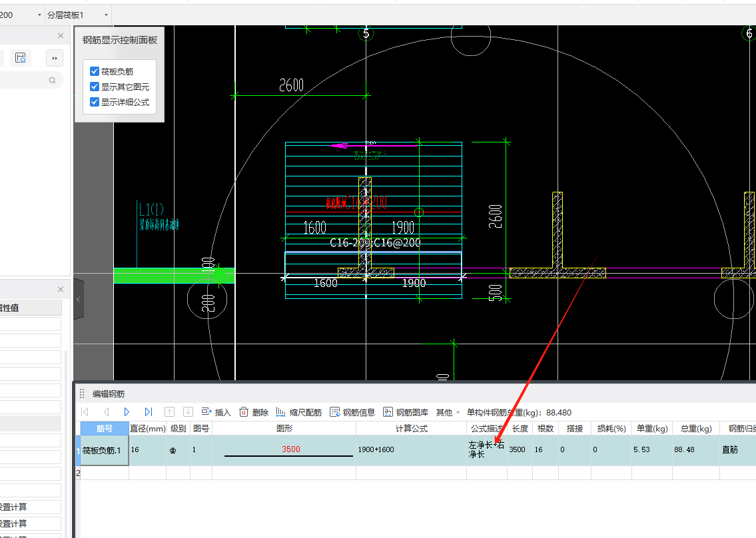This screenshot has height=538, width=756.
Task: Click the floor-plan save icon in left panel
Action: click(20, 58)
